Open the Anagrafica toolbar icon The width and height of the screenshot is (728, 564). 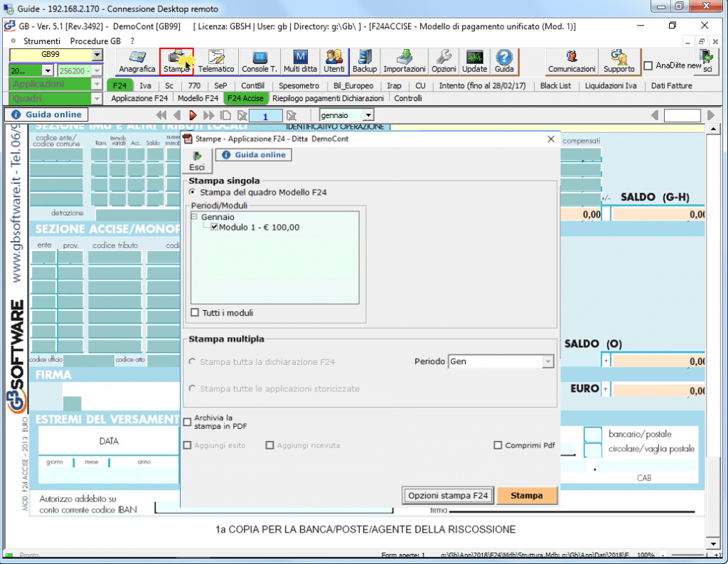tap(137, 62)
